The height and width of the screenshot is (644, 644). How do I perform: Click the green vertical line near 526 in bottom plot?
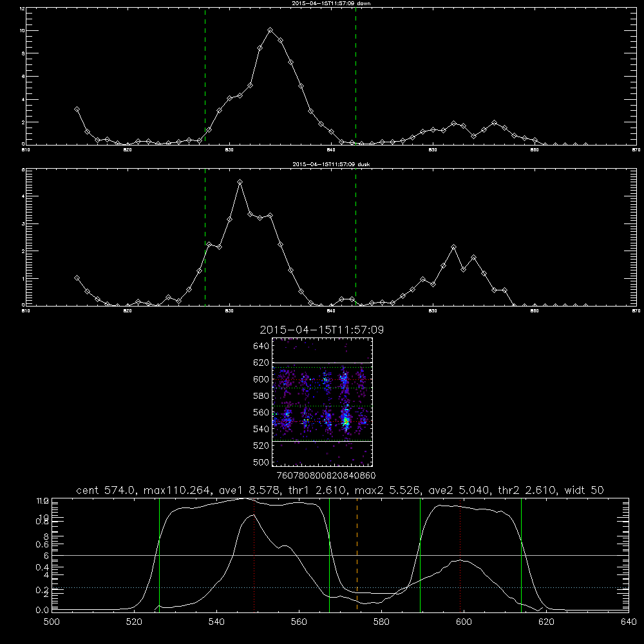coord(159,554)
